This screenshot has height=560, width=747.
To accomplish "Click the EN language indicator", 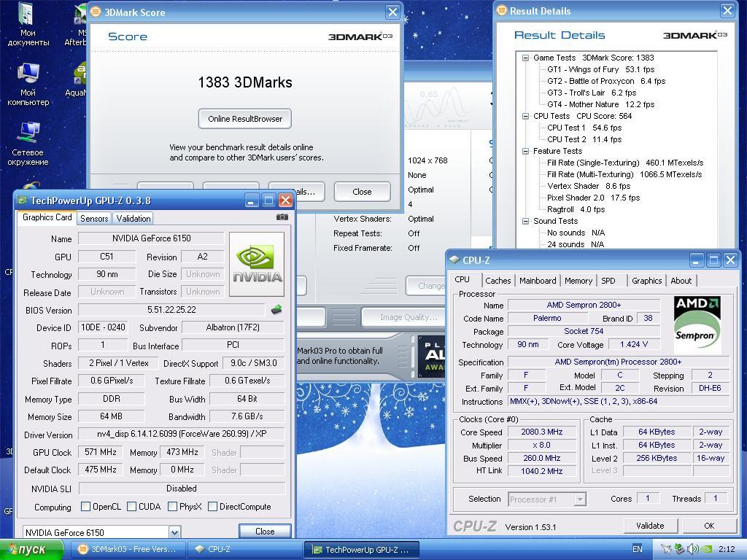I will (637, 549).
